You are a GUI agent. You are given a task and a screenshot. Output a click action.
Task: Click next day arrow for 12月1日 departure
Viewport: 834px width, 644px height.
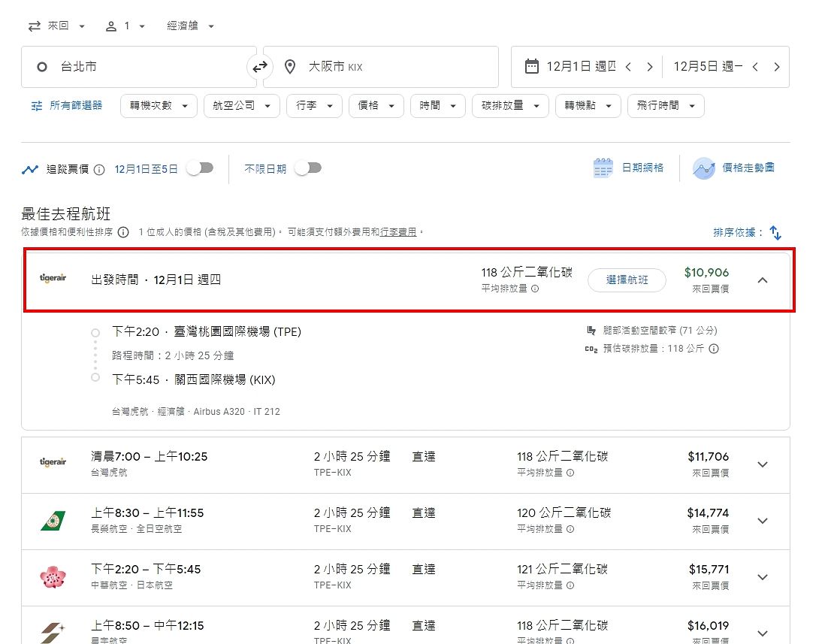click(649, 67)
